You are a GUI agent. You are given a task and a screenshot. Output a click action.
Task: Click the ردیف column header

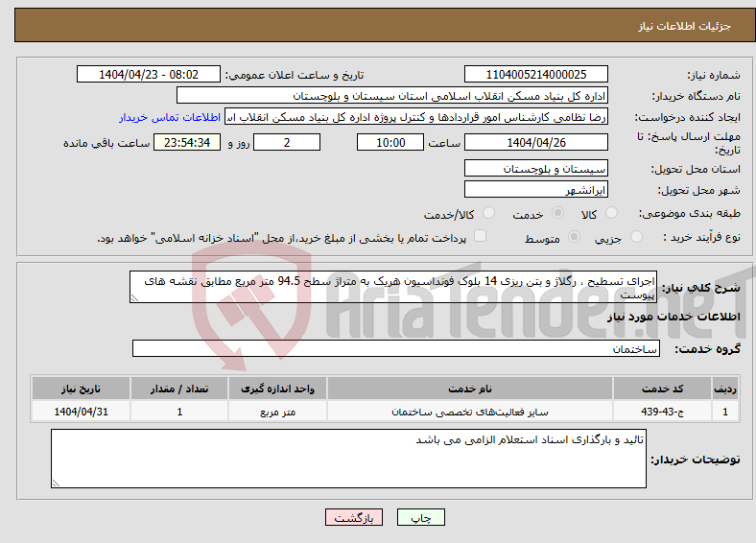[x=725, y=389]
